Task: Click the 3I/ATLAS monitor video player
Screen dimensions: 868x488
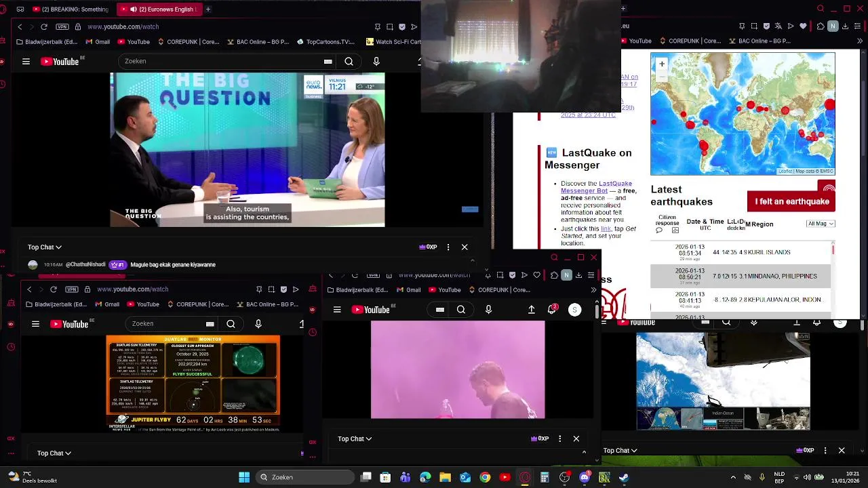Action: pyautogui.click(x=193, y=383)
